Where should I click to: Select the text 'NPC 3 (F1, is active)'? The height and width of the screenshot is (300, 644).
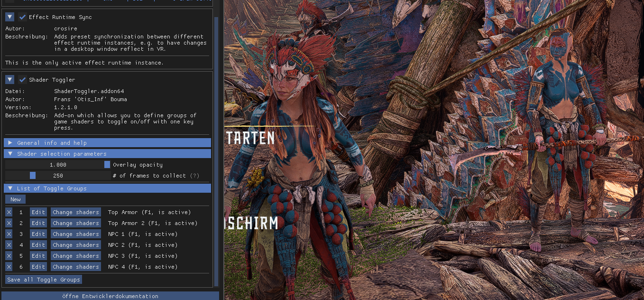click(x=143, y=256)
